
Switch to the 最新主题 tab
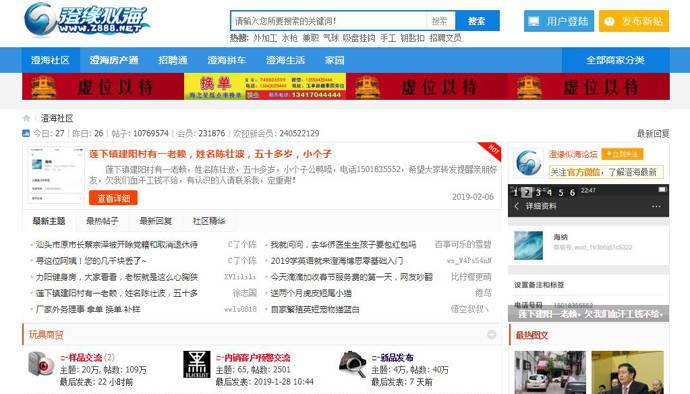[49, 221]
